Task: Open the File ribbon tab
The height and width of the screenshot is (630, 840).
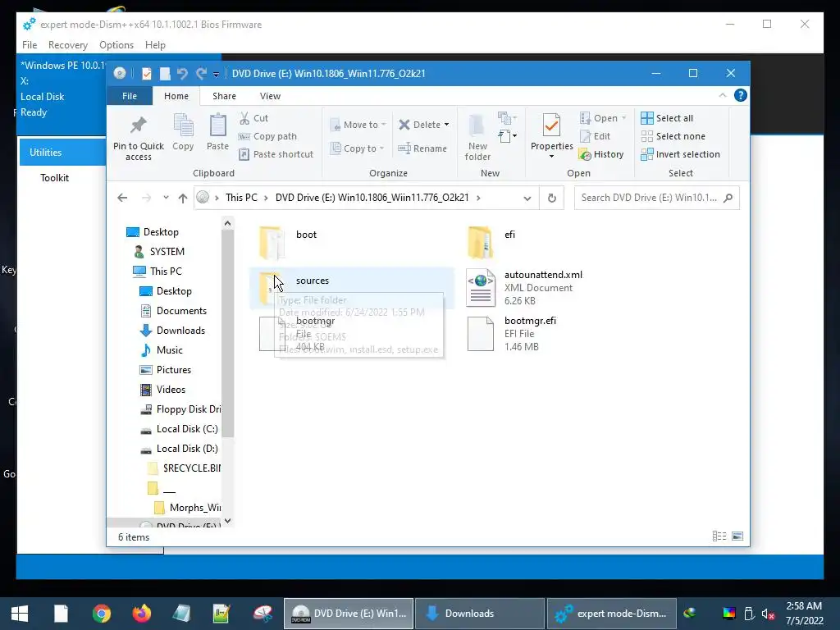Action: tap(130, 96)
